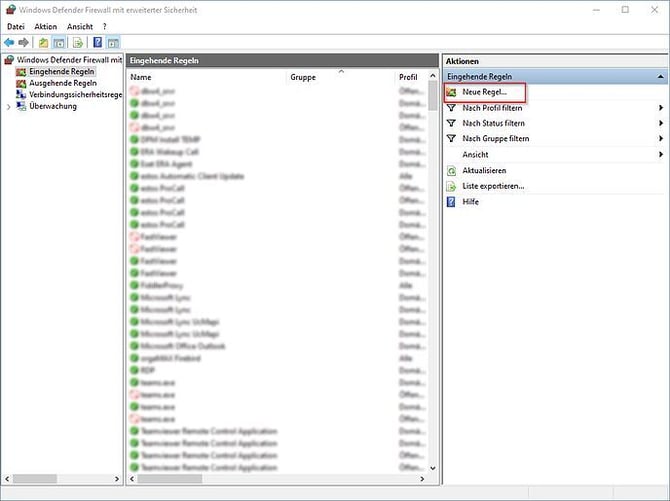The image size is (670, 501).
Task: Open the Datei menu
Action: coord(16,26)
